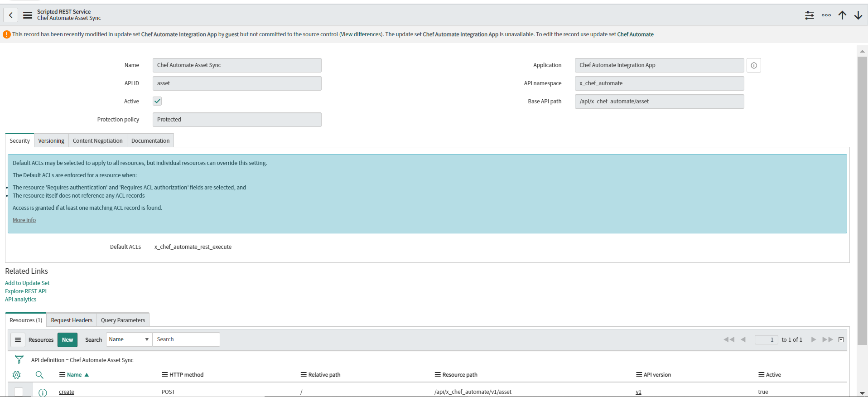Open the Resources list hamburger menu
The image size is (868, 397).
pos(18,340)
